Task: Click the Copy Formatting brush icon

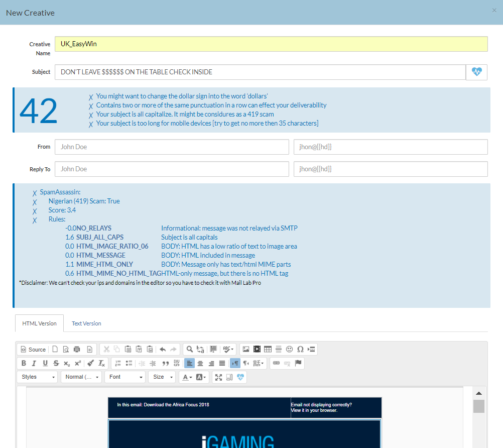Action: [90, 363]
